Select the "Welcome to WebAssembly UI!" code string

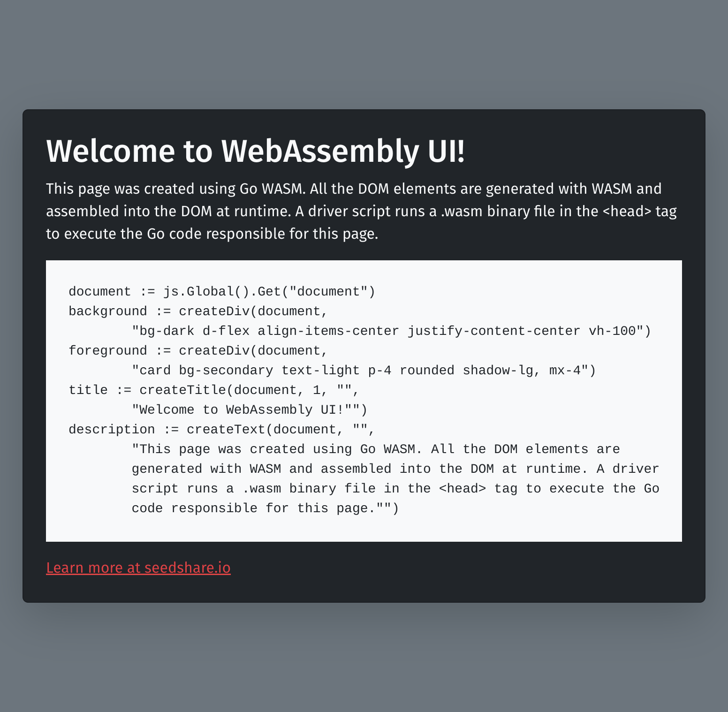click(249, 409)
